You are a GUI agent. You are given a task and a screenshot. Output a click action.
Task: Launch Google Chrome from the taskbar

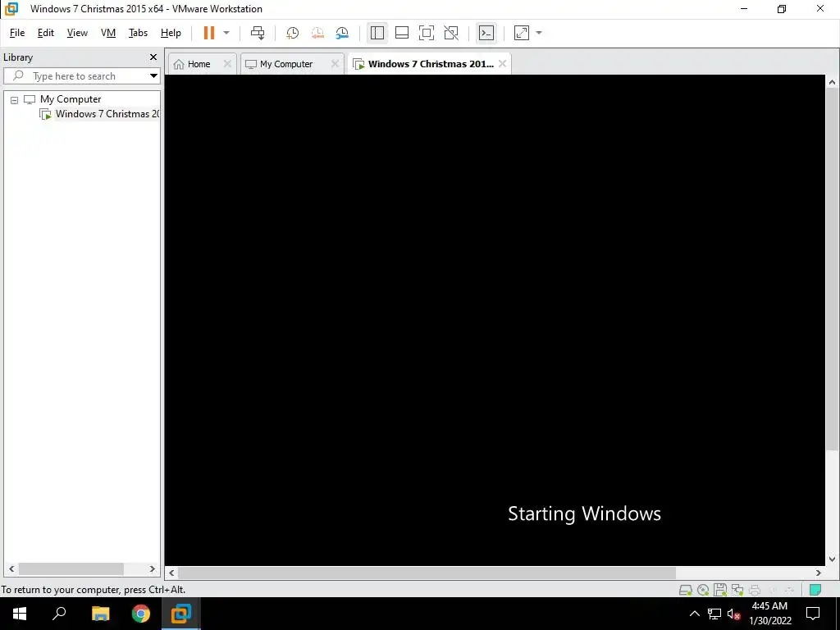141,614
